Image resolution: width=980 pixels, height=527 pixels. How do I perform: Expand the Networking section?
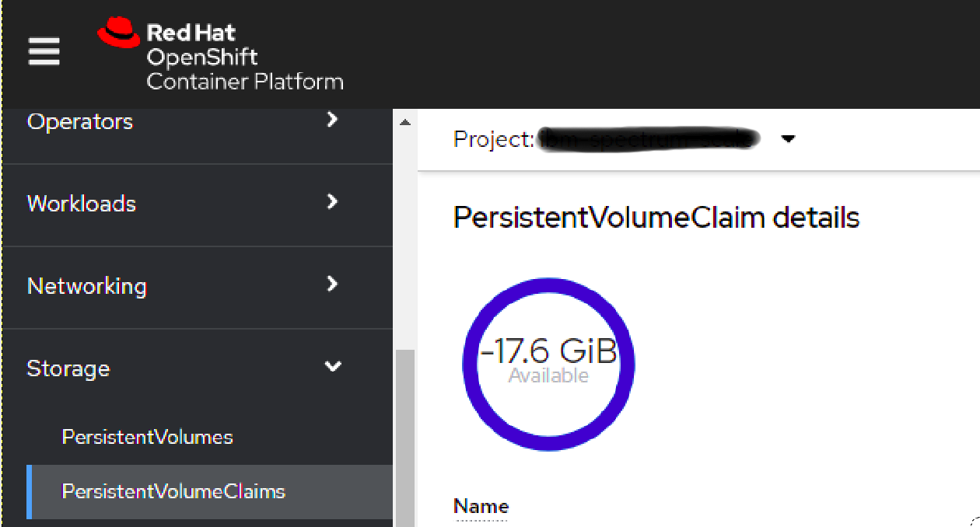point(86,285)
